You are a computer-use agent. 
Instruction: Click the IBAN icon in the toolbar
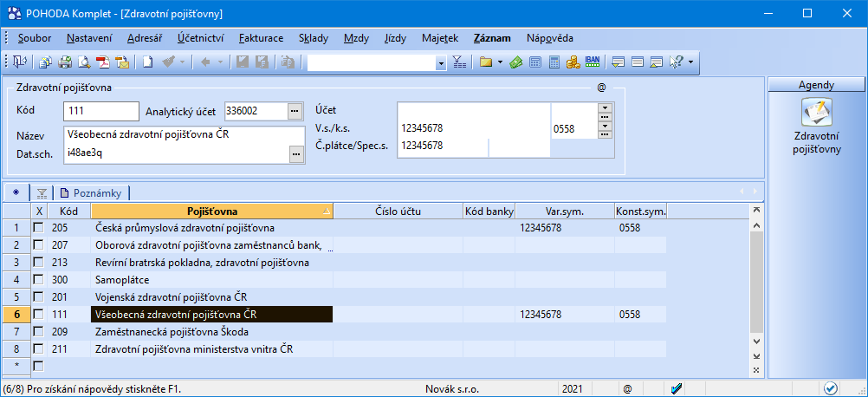click(x=593, y=62)
